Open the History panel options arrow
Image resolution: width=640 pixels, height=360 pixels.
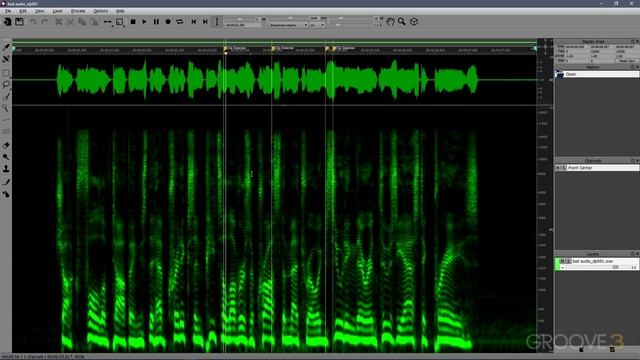(633, 67)
